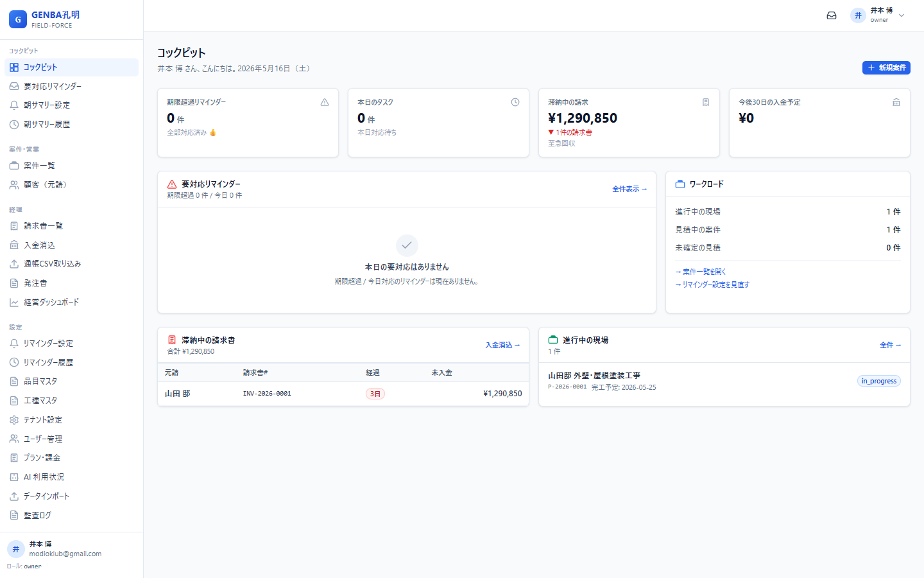Click the リマインダー設定 bell icon
The image size is (924, 578).
pyautogui.click(x=14, y=344)
